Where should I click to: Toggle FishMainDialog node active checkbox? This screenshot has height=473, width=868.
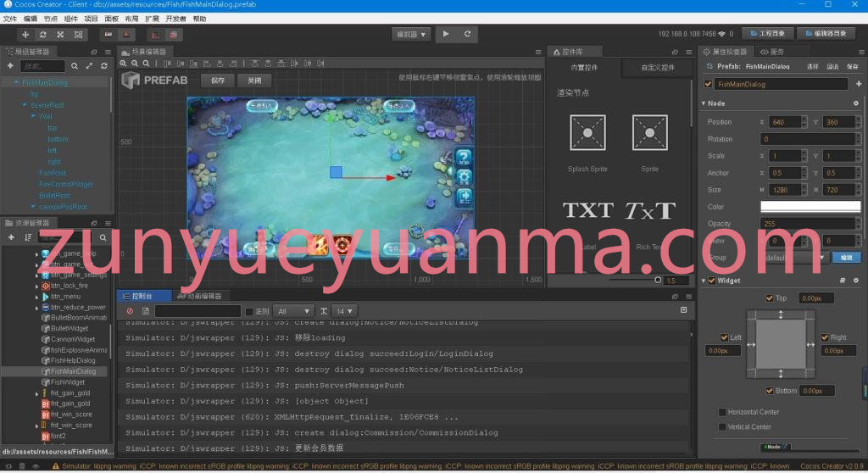tap(708, 84)
